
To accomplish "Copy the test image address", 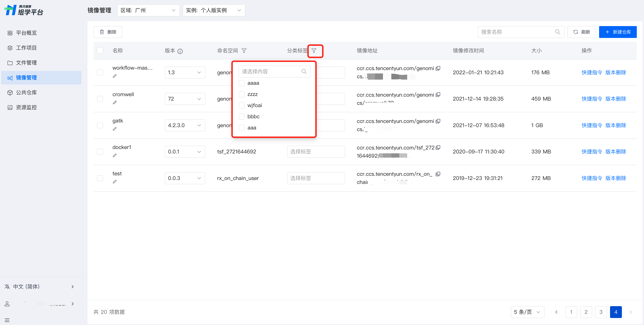I will pyautogui.click(x=438, y=174).
